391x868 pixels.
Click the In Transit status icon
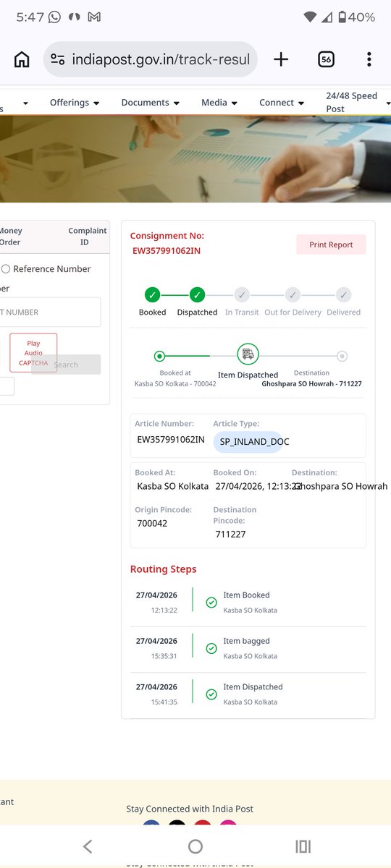pyautogui.click(x=242, y=294)
